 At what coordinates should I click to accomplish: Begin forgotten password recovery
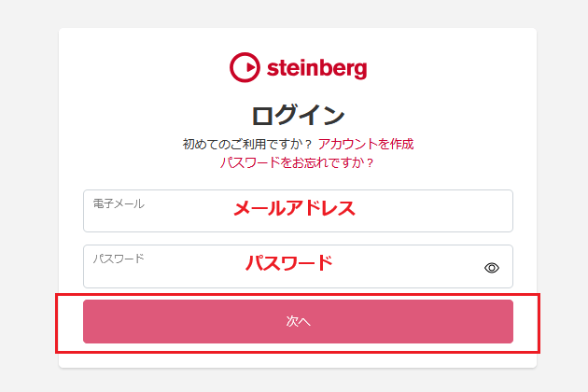coord(297,162)
